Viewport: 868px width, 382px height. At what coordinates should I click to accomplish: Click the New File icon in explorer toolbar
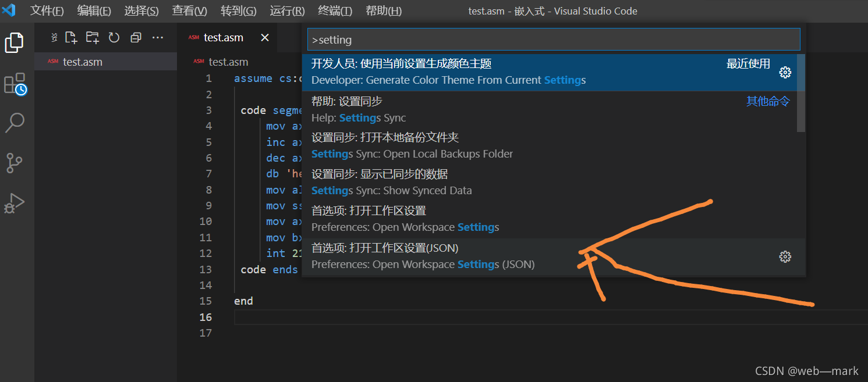click(x=71, y=38)
